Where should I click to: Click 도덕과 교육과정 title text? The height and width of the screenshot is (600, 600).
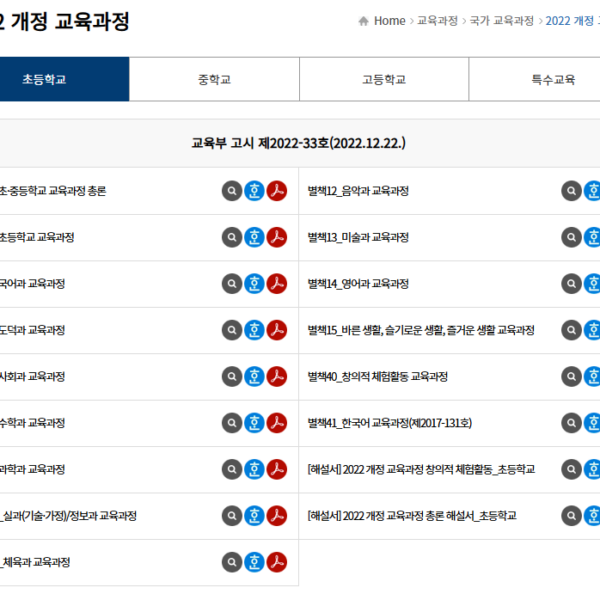click(x=32, y=330)
